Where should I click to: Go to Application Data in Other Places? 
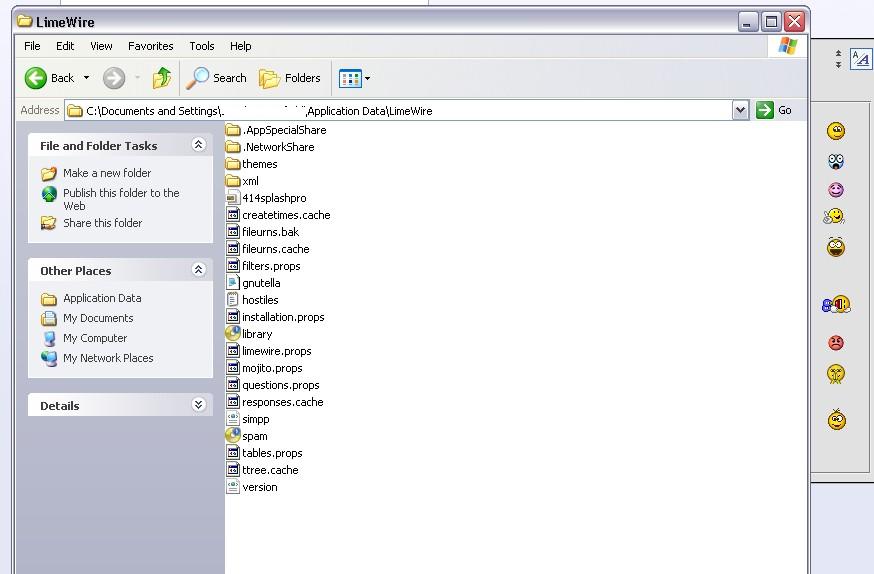click(x=102, y=298)
